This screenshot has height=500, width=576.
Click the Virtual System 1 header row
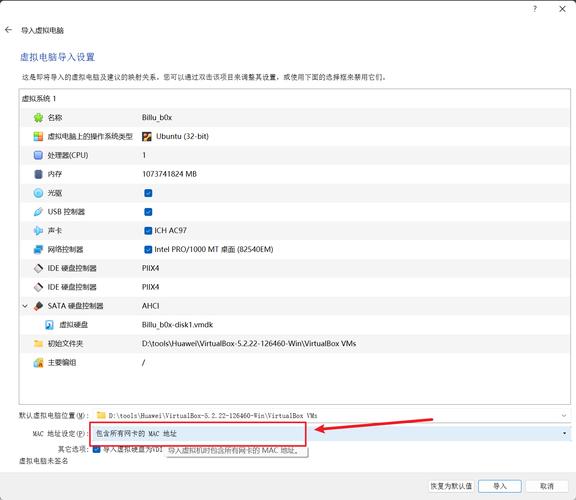point(295,98)
